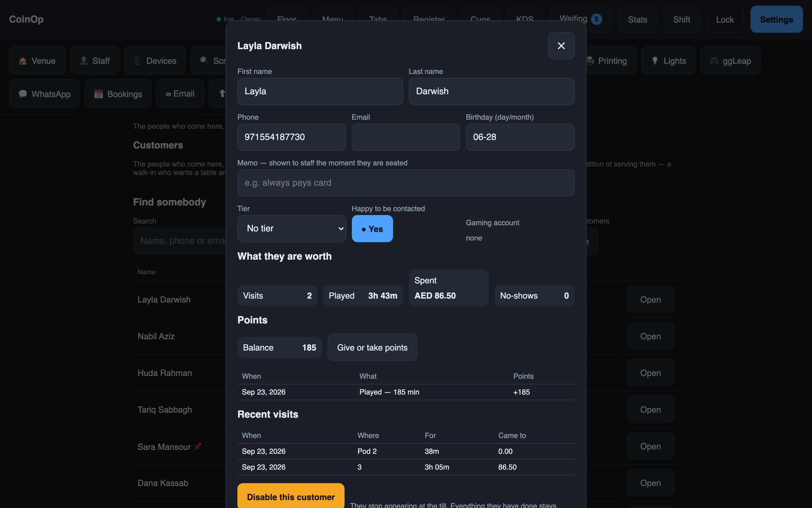This screenshot has width=812, height=508.
Task: Click Huda Rahman in the customer list
Action: point(165,373)
